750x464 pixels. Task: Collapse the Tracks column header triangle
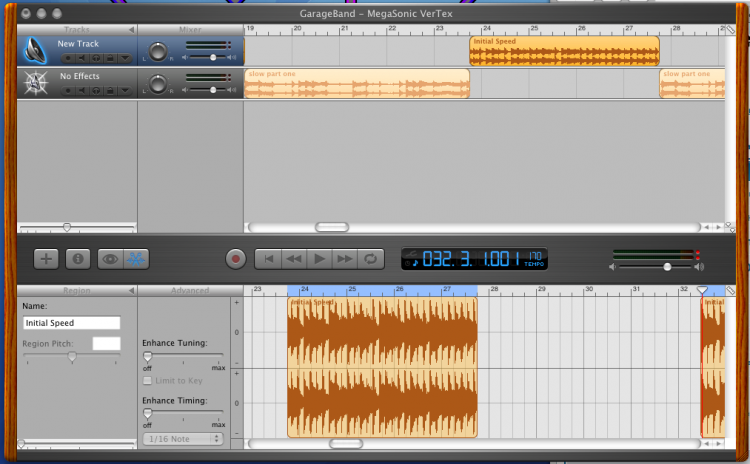point(132,30)
